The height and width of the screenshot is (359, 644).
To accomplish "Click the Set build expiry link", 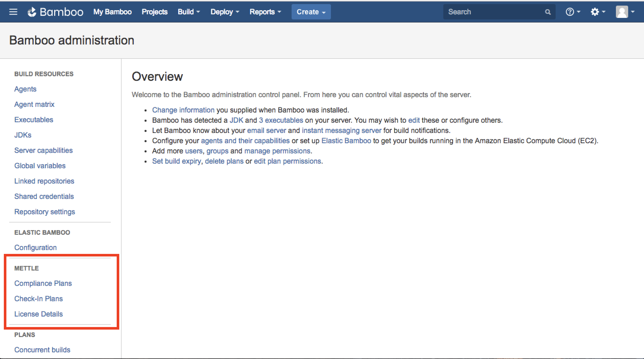I will tap(176, 161).
